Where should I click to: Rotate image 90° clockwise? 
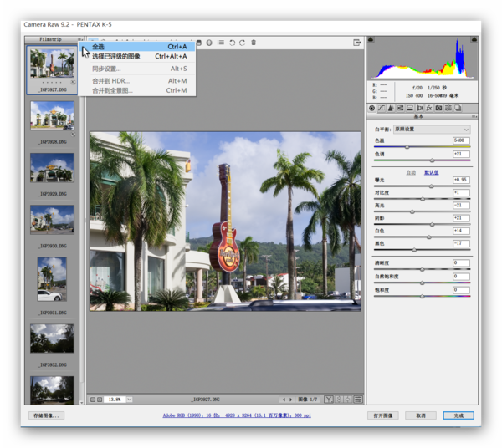point(243,42)
